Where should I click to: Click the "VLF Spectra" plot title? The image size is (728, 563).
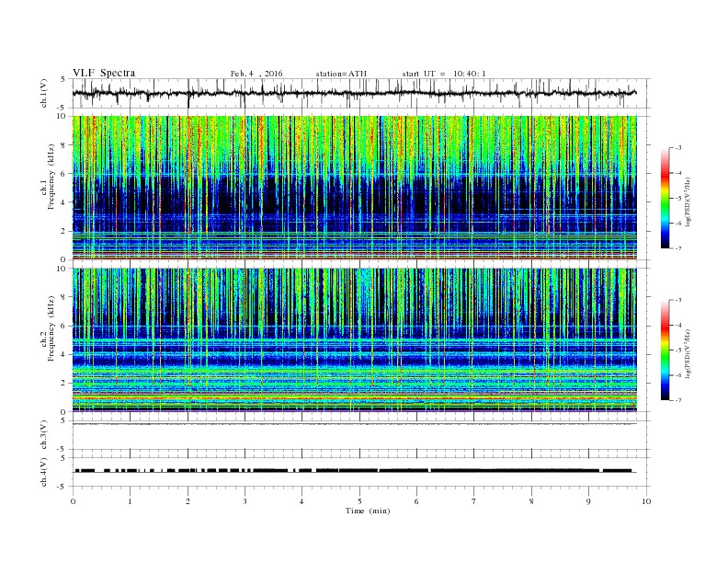[x=104, y=73]
